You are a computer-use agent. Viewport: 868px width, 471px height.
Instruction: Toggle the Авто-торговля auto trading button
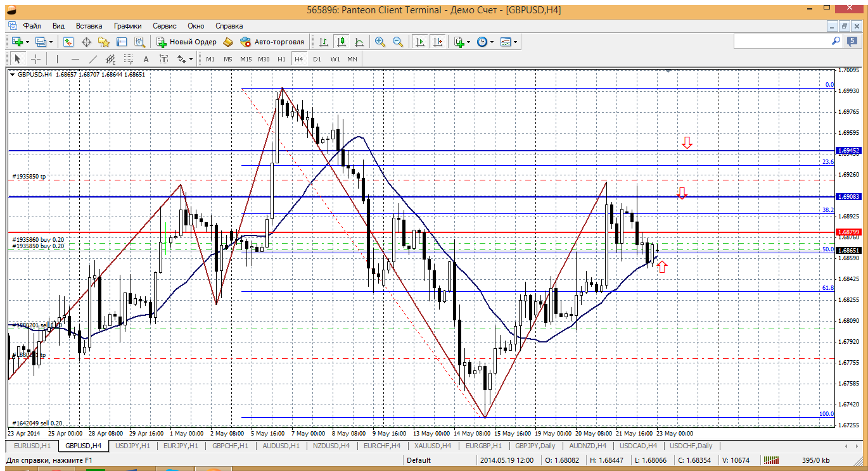(x=272, y=42)
